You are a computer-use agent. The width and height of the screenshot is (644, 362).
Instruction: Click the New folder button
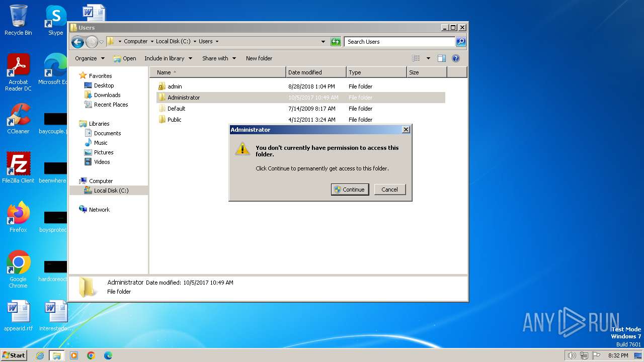pyautogui.click(x=259, y=58)
